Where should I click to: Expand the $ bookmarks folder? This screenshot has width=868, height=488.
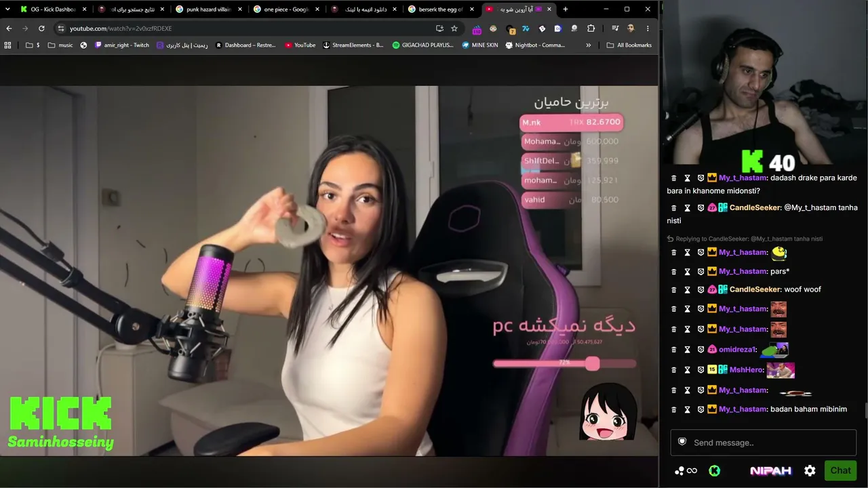(33, 45)
